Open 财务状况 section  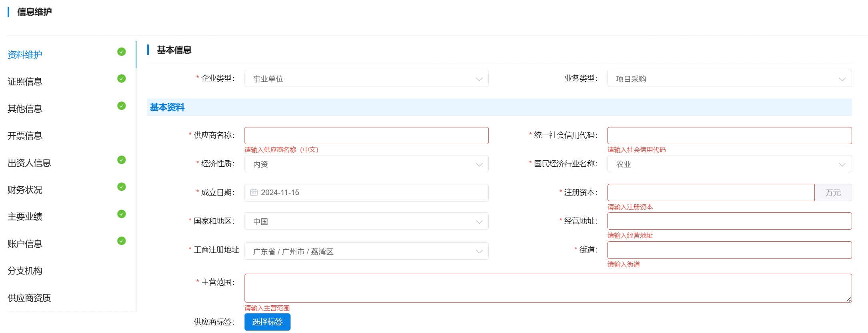click(25, 190)
